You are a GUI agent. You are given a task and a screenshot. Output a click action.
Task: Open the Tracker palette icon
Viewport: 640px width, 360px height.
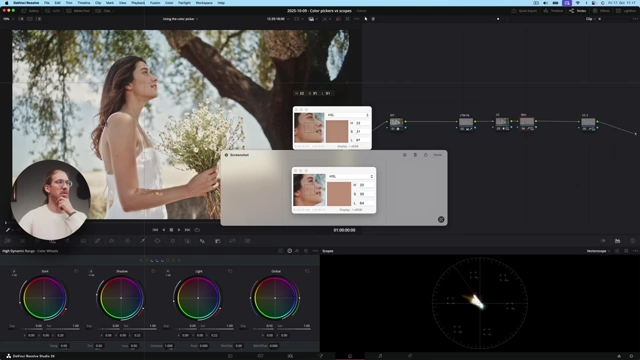[172, 241]
